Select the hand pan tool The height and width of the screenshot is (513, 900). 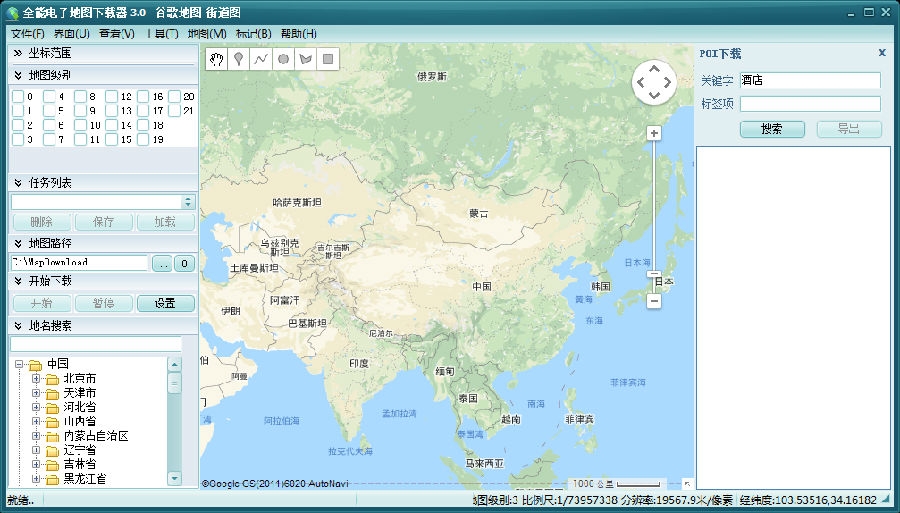pyautogui.click(x=216, y=59)
